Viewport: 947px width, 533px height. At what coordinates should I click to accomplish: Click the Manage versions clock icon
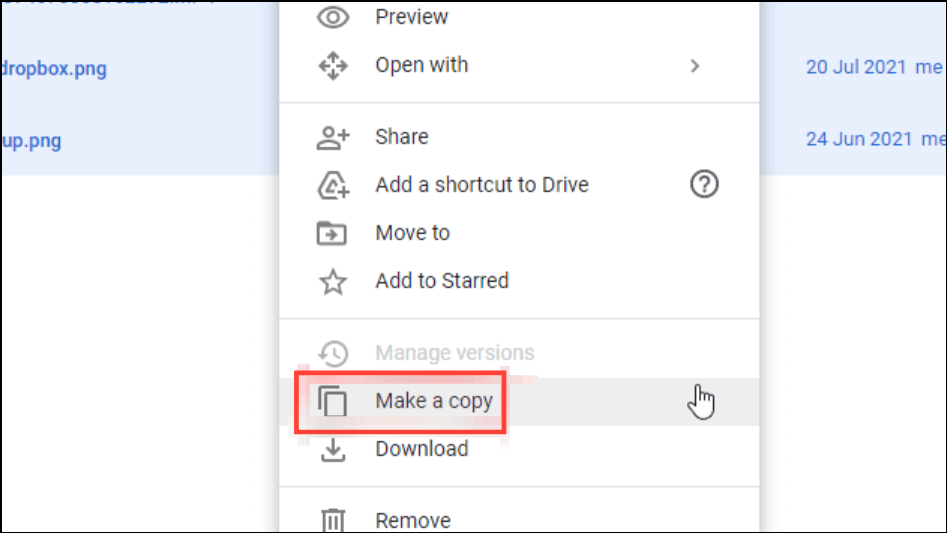pyautogui.click(x=332, y=353)
